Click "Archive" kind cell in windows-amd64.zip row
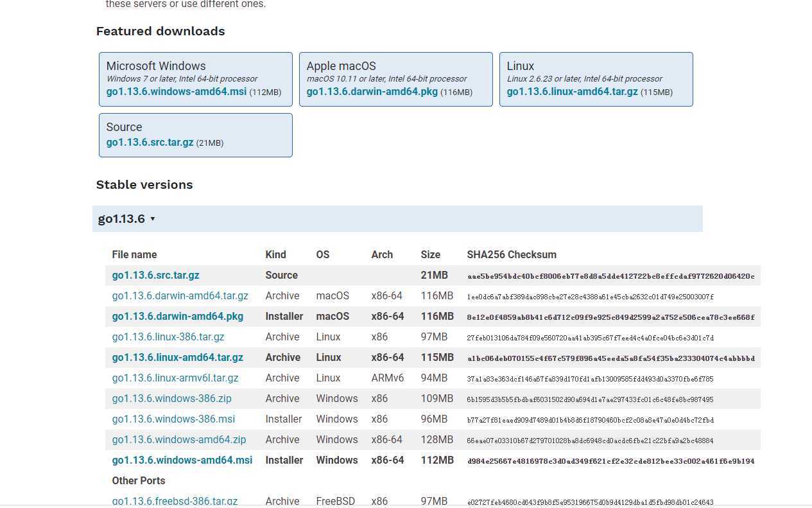Screen dimensions: 812x508 coord(282,440)
